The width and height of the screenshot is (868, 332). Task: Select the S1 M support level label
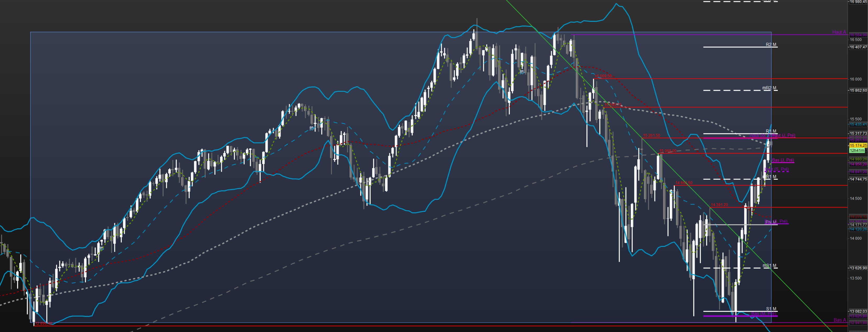[771, 309]
